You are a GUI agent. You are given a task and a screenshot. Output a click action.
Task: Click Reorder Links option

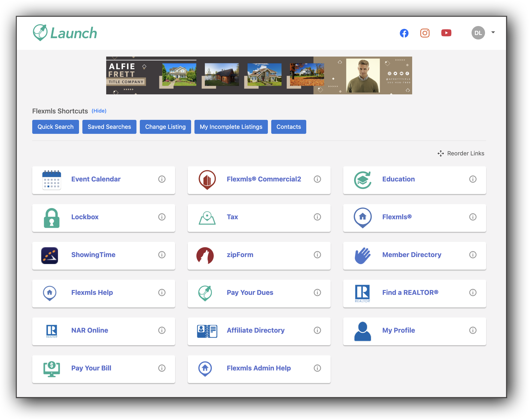[x=461, y=153]
